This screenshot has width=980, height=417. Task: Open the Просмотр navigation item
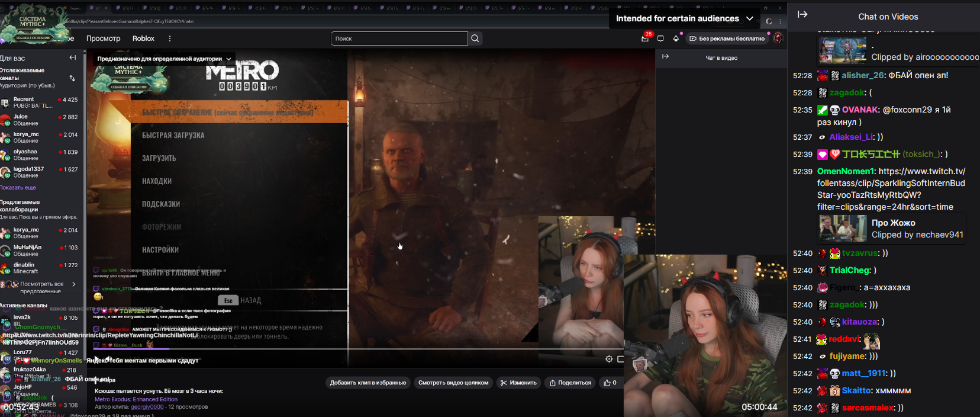point(103,39)
